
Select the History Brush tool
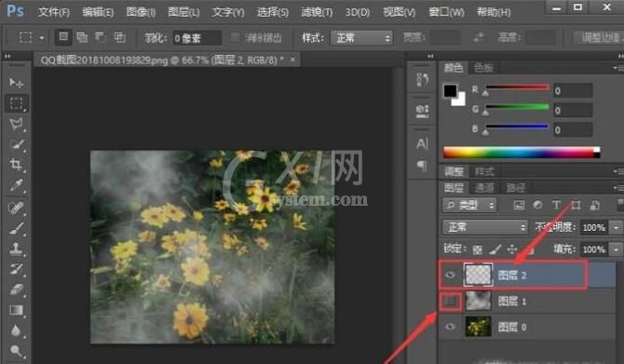pos(17,268)
